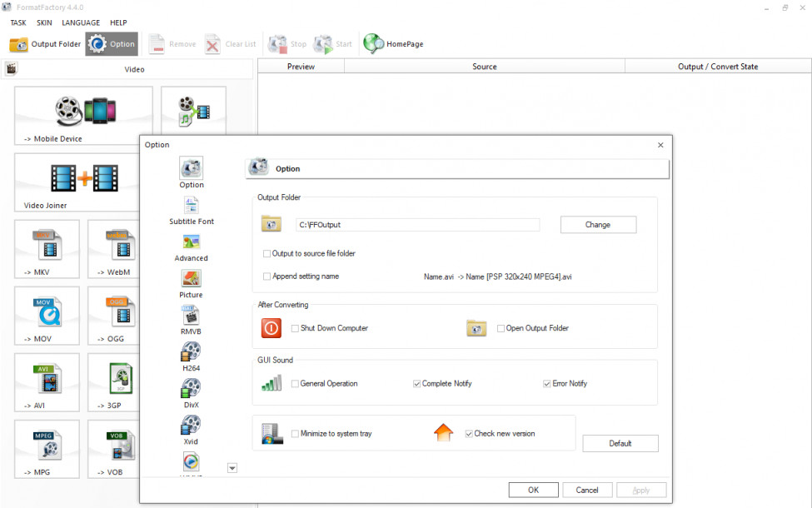Image resolution: width=812 pixels, height=508 pixels.
Task: Expand the sidebar list down arrow
Action: point(232,468)
